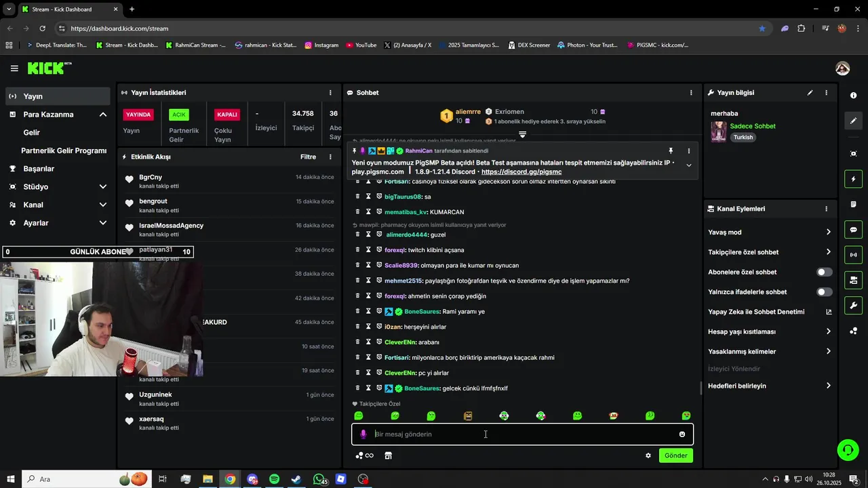Screen dimensions: 868x488
Task: Open Partnerlik Gelir Programı menu item
Action: tap(64, 150)
